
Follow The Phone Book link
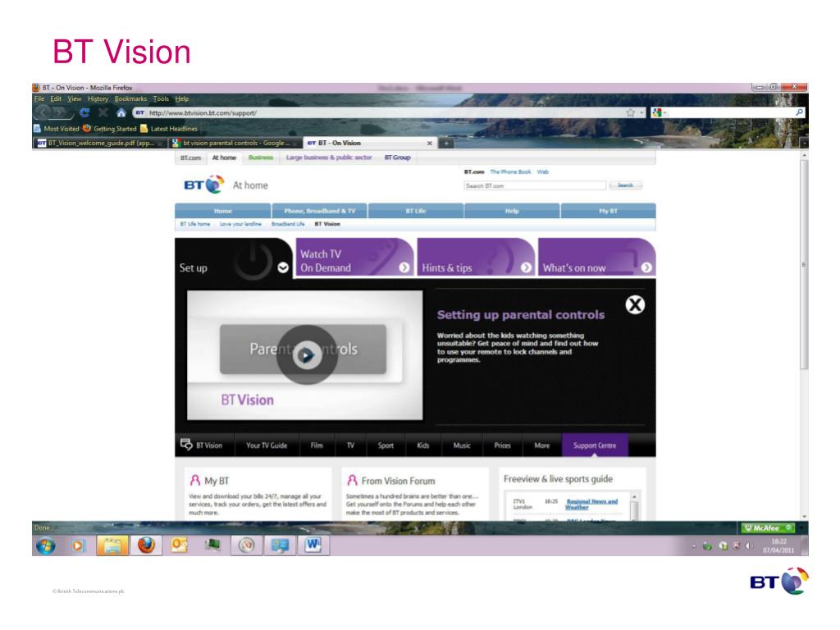[510, 172]
